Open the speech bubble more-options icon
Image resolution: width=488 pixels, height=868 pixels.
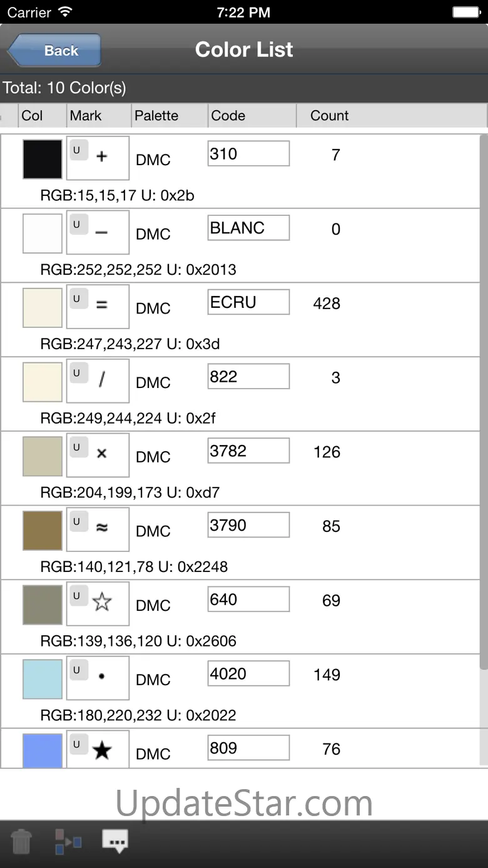pyautogui.click(x=115, y=840)
